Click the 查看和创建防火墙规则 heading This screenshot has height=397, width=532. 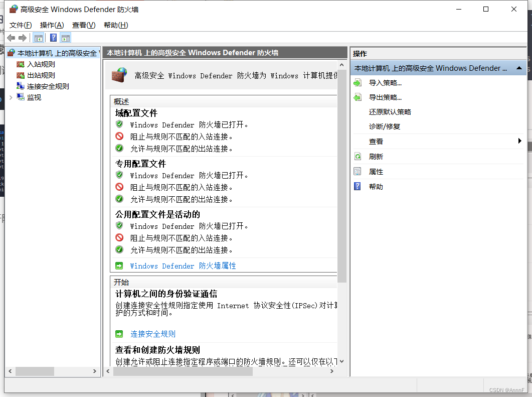[157, 350]
